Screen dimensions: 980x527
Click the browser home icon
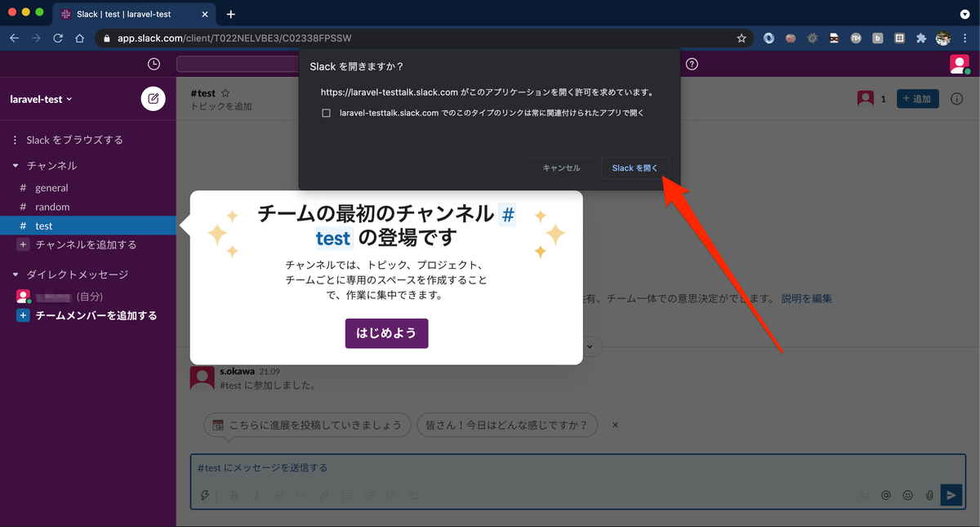[79, 38]
